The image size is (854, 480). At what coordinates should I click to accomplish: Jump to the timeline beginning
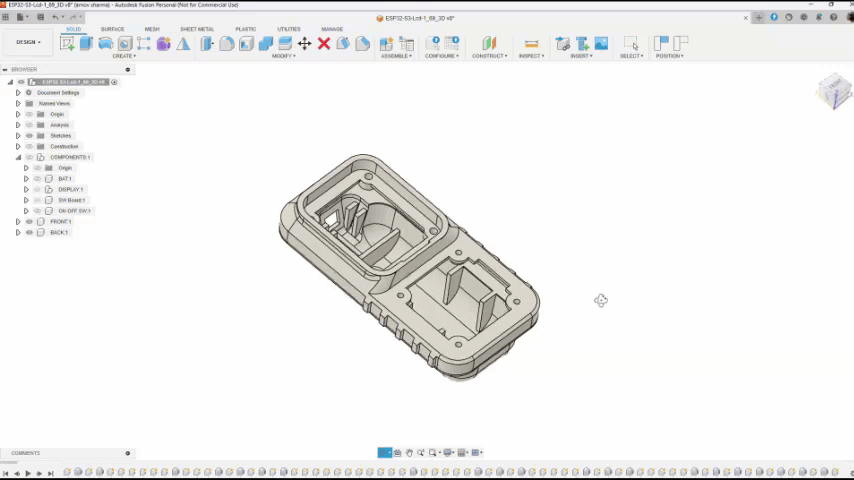coord(5,473)
